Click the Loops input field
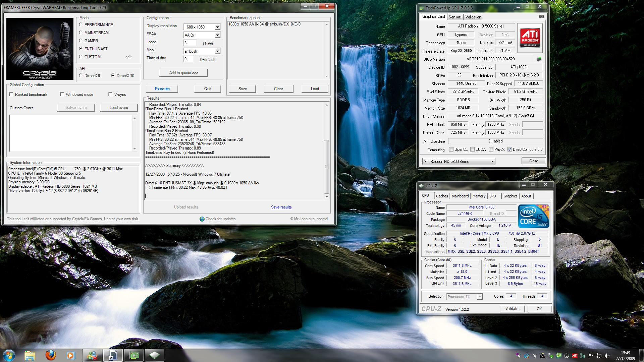The height and width of the screenshot is (362, 644). click(190, 43)
